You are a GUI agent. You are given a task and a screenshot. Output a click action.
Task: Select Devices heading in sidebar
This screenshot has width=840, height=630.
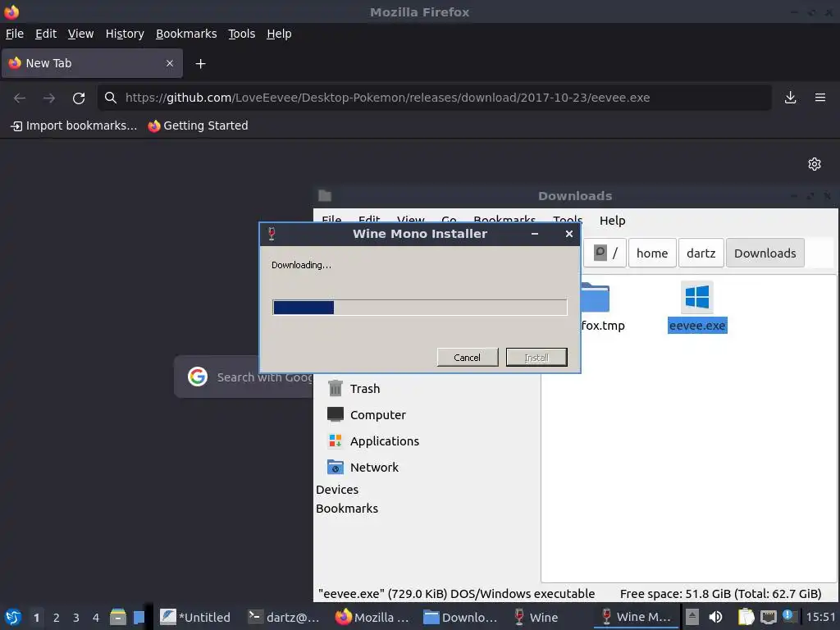pos(337,490)
